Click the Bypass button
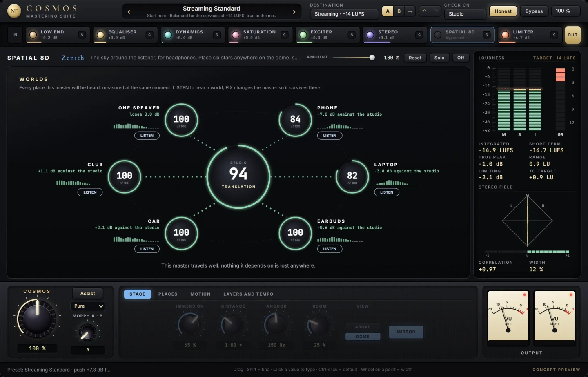The height and width of the screenshot is (377, 588). point(534,11)
